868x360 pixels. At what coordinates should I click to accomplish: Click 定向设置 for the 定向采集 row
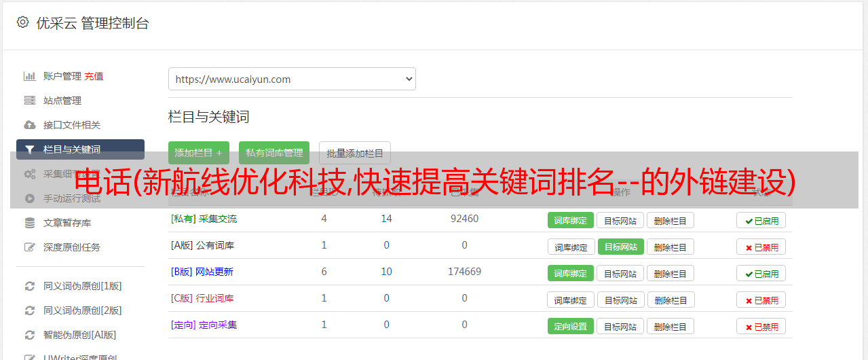coord(571,326)
